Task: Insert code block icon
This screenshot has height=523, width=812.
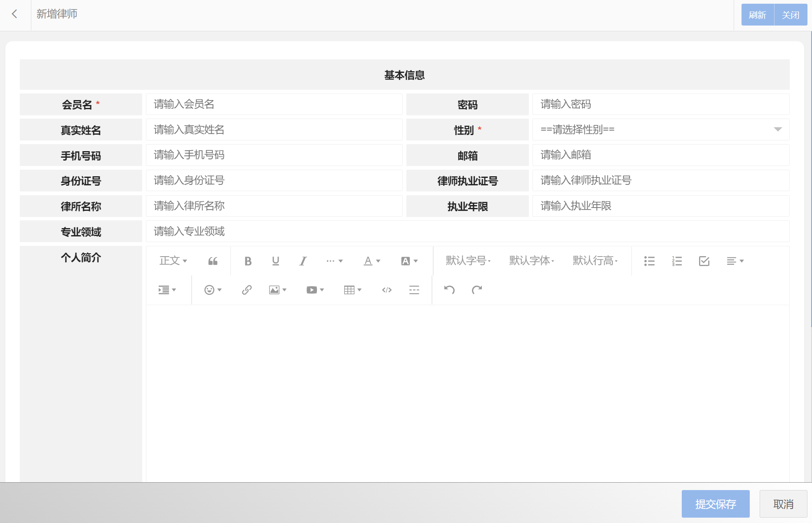Action: pos(387,290)
